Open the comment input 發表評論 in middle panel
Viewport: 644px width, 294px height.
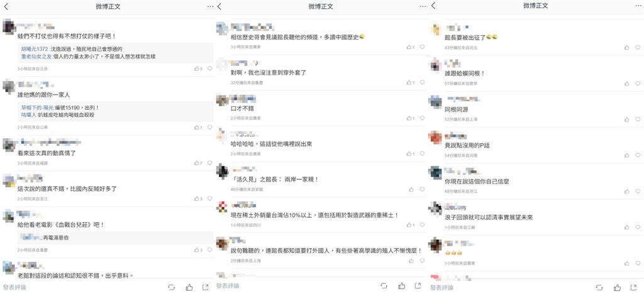228,286
